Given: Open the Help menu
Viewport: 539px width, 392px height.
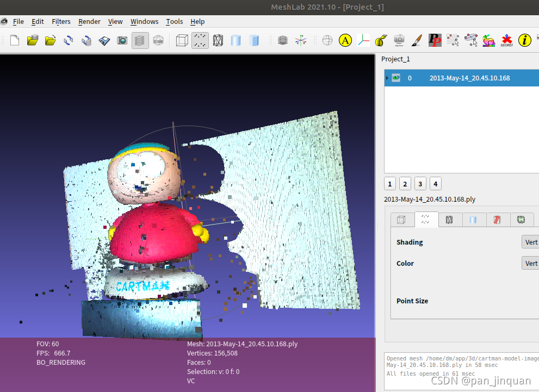Looking at the screenshot, I should coord(197,22).
